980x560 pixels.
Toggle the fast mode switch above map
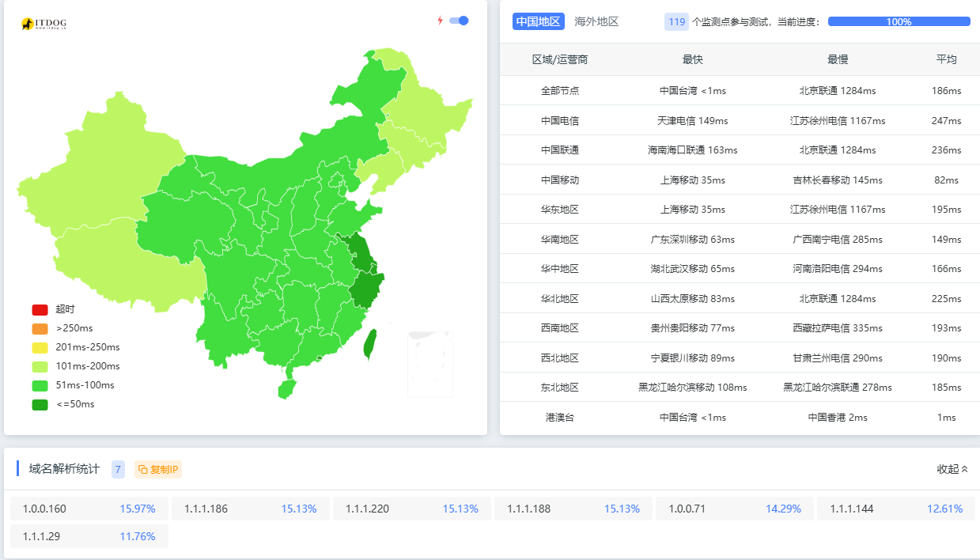459,21
